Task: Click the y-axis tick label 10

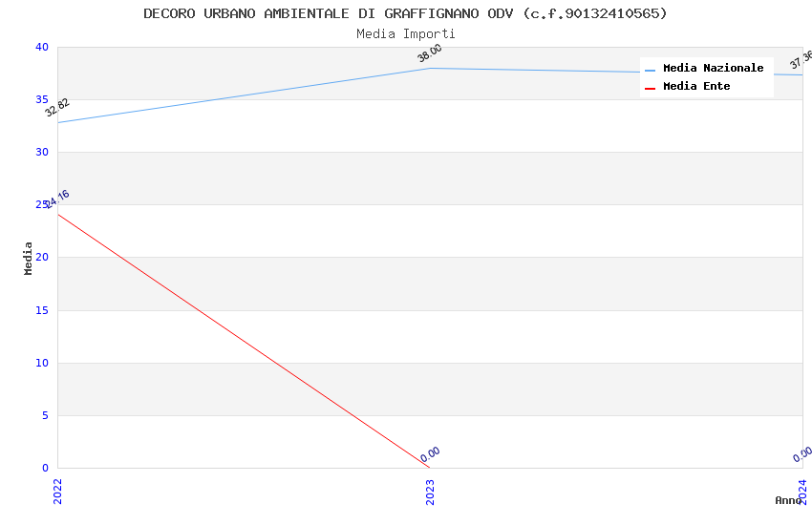Action: click(42, 363)
